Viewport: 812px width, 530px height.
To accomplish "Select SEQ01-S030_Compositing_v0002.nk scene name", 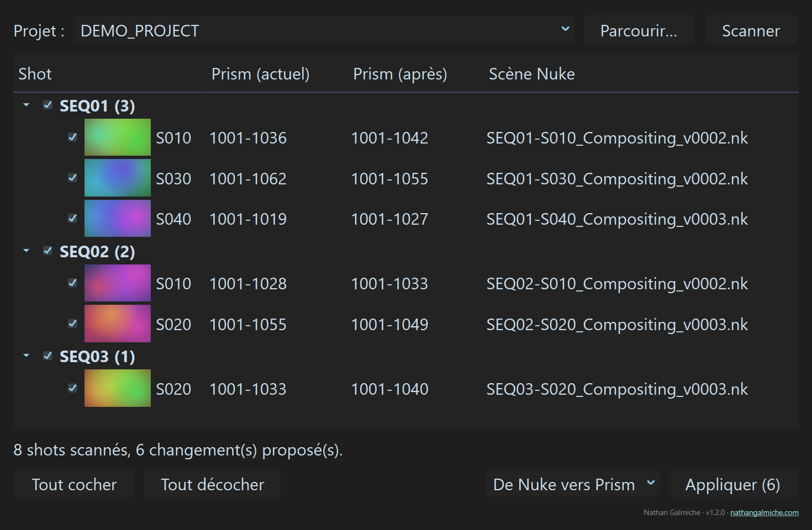I will (617, 178).
